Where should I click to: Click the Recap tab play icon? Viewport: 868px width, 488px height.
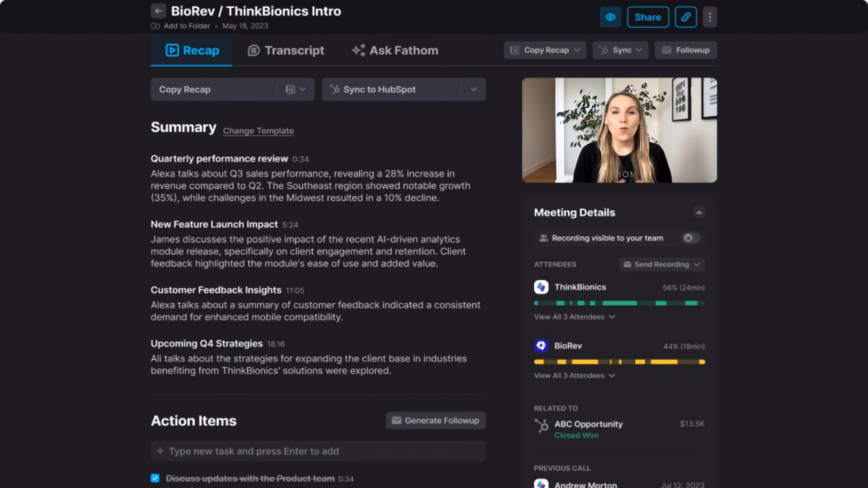172,50
